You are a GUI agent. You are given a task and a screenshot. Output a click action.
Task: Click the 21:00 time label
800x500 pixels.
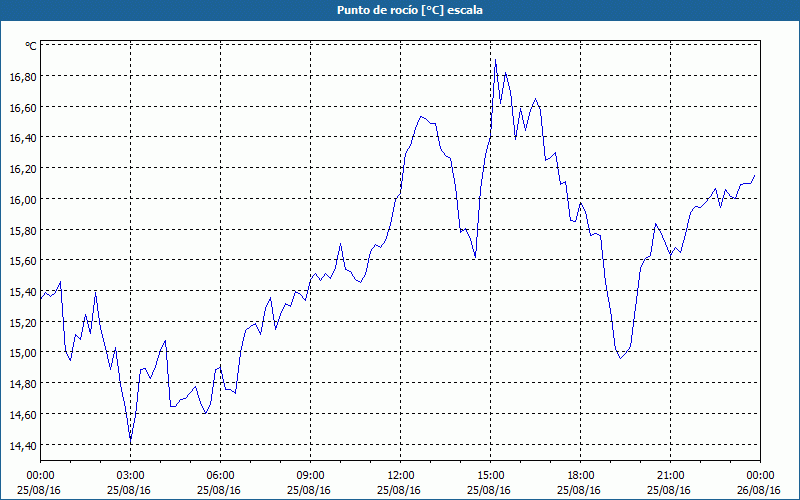tap(670, 476)
